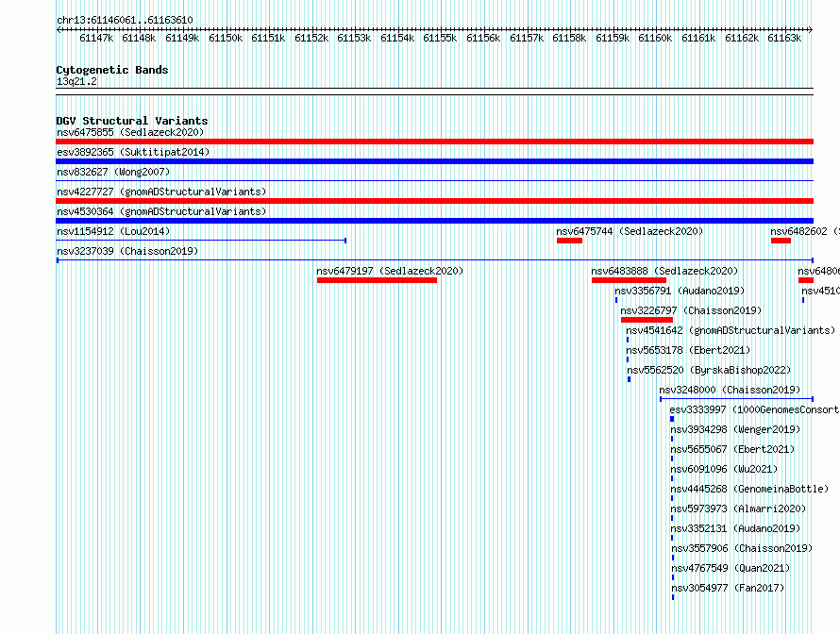
Task: Click the 61160k ruler tick label
Action: point(655,38)
